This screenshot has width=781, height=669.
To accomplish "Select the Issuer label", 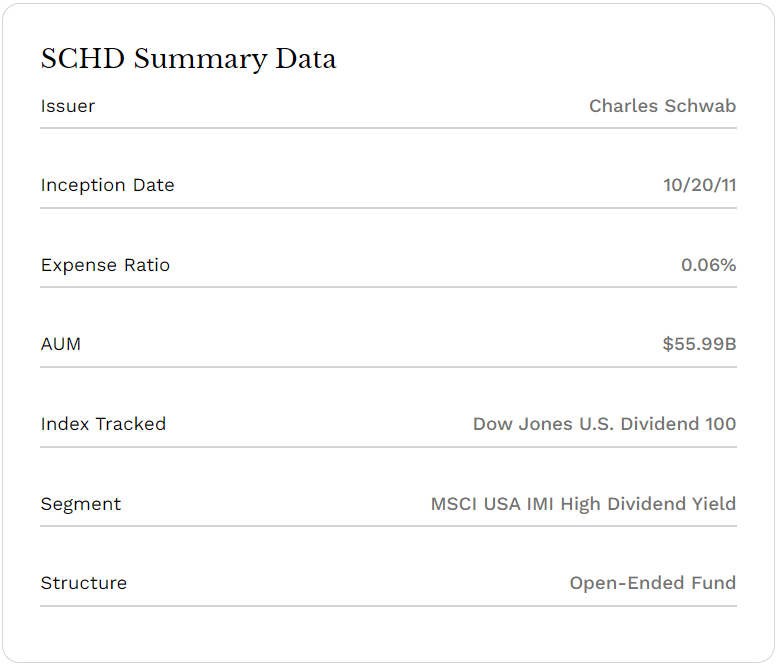I will click(x=68, y=106).
